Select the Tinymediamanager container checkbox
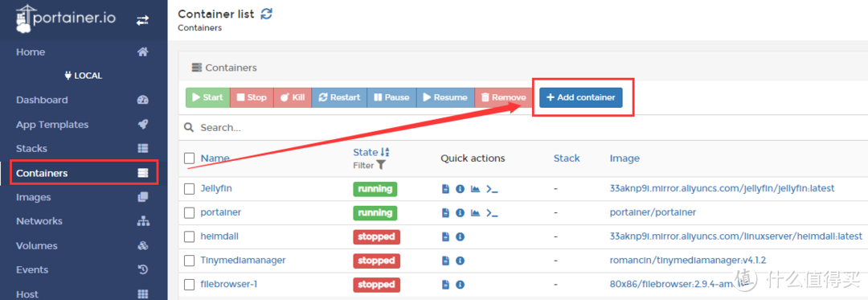This screenshot has height=300, width=868. point(190,261)
